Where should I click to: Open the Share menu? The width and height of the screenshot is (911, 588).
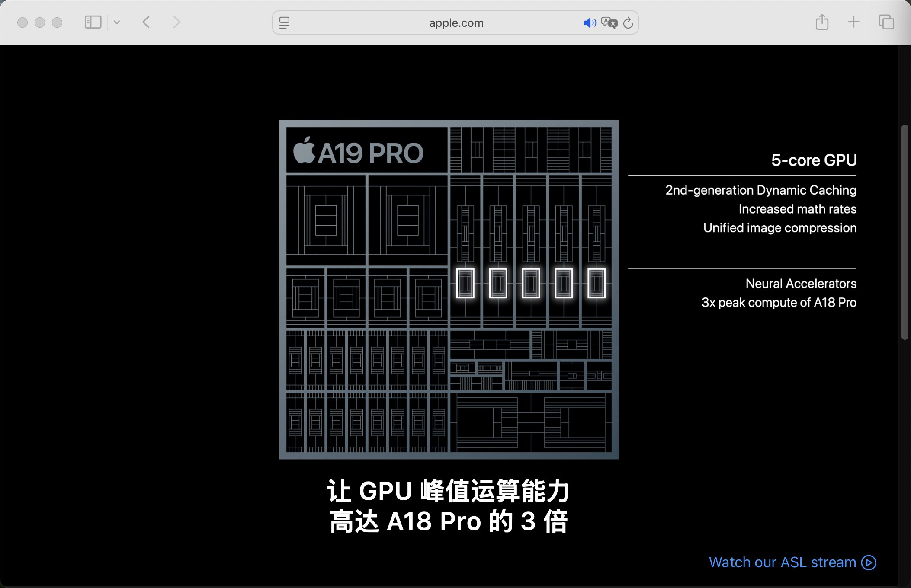tap(822, 22)
